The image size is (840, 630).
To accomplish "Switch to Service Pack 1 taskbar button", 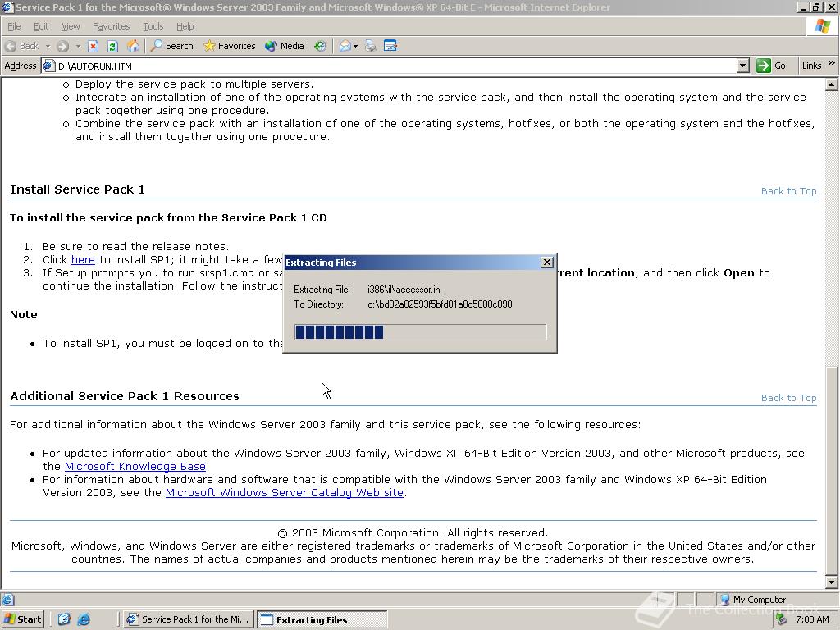I will tap(188, 619).
